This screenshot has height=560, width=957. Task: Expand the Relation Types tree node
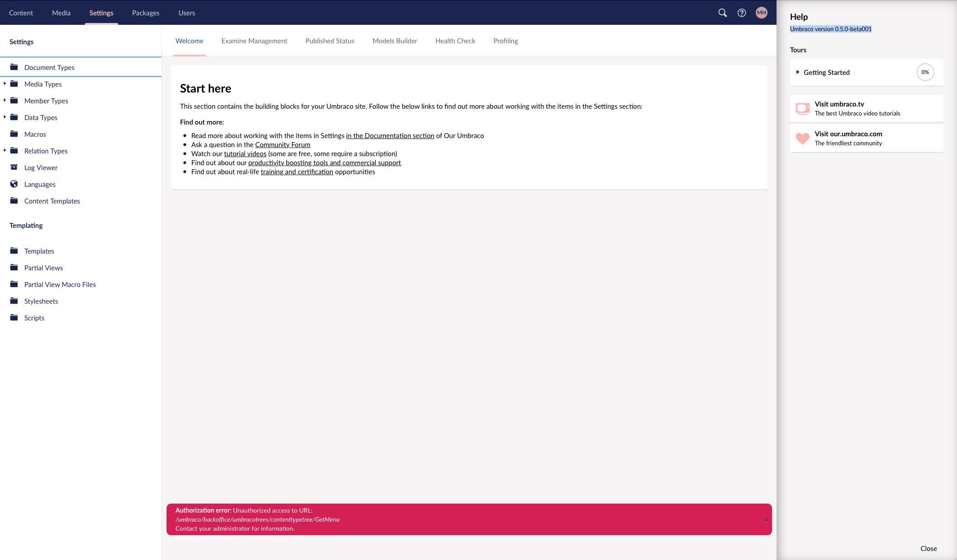click(5, 150)
